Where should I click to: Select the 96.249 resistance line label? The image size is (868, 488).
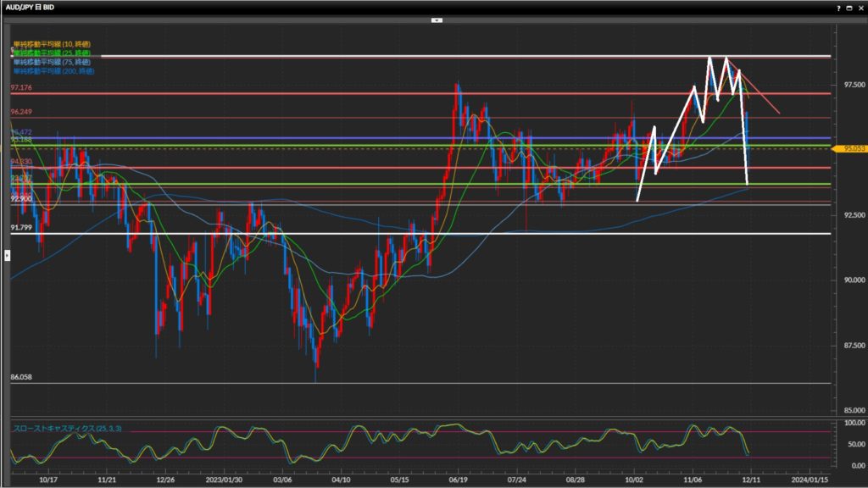[x=21, y=112]
